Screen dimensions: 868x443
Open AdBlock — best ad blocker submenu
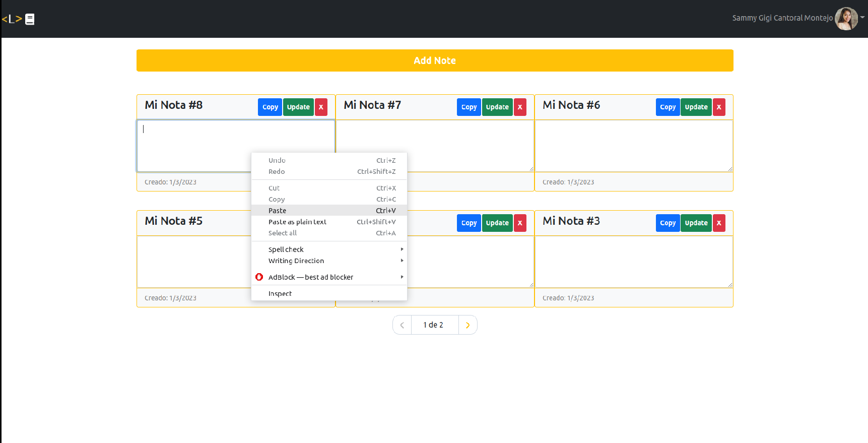[x=329, y=277]
